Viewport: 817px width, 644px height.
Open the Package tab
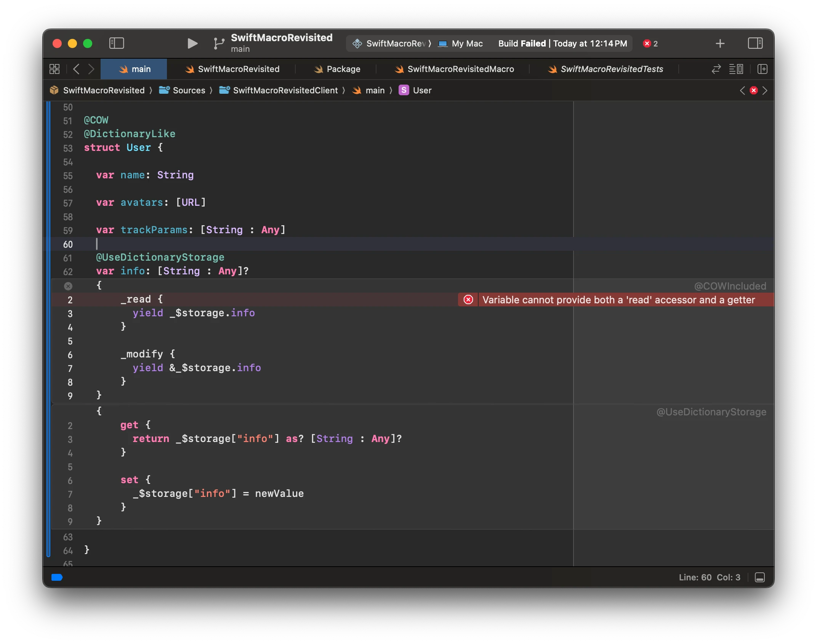pyautogui.click(x=336, y=69)
